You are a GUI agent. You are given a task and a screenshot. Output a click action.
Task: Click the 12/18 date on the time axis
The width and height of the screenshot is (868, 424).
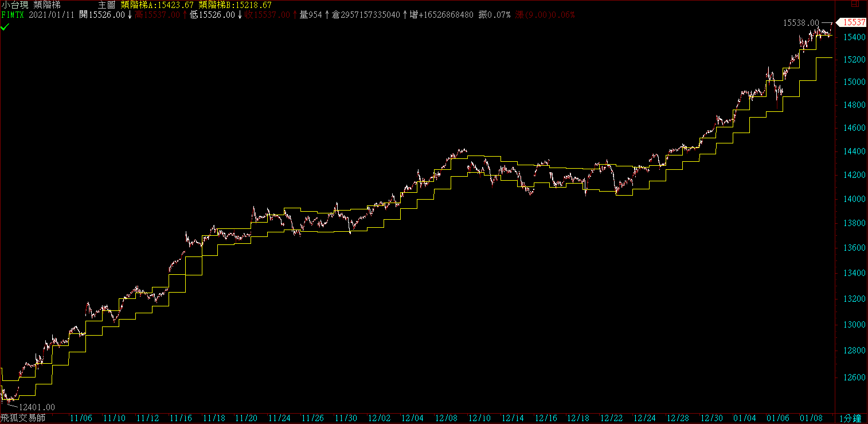coord(578,419)
